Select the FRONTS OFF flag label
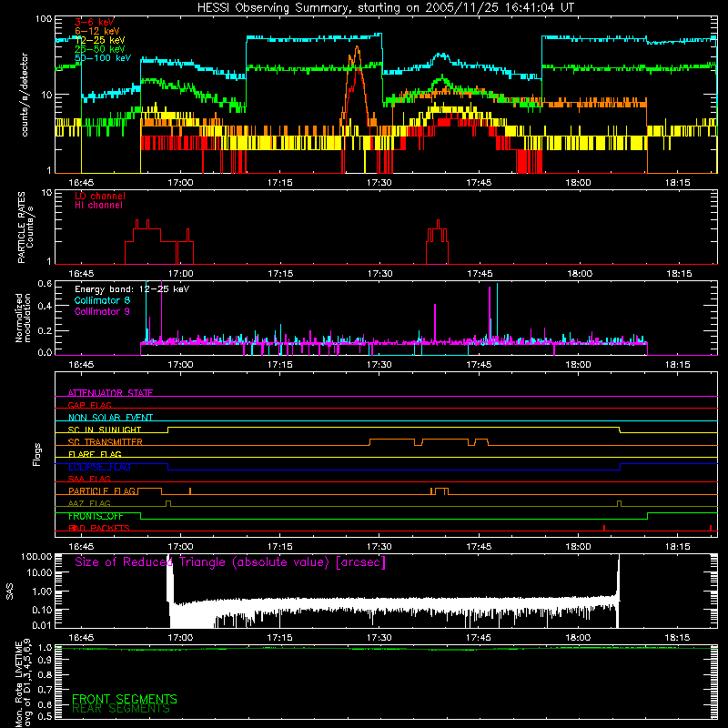Image resolution: width=728 pixels, height=728 pixels. pos(96,516)
